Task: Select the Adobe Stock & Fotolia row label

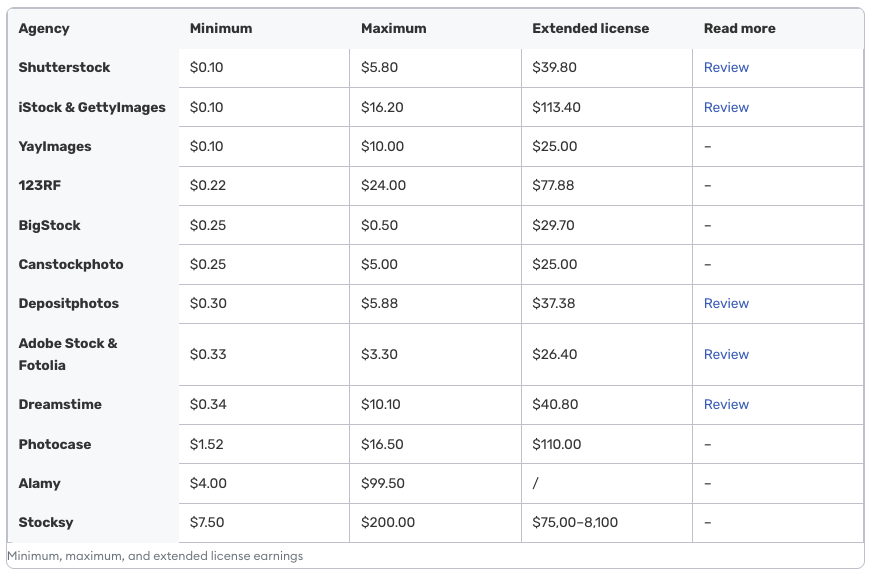Action: [68, 354]
